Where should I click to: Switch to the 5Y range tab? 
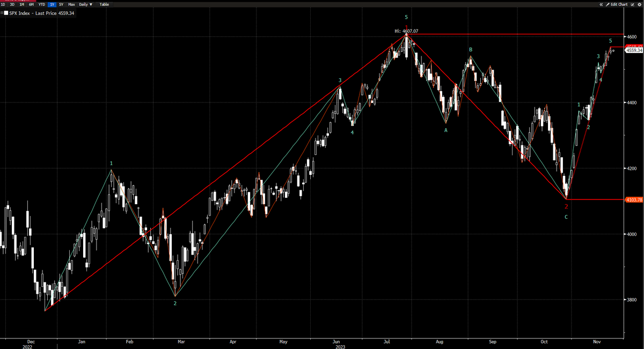[61, 4]
